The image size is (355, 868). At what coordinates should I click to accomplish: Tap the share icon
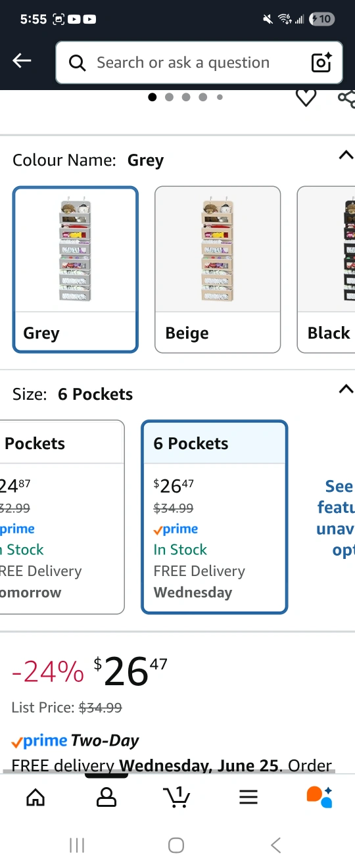point(346,99)
